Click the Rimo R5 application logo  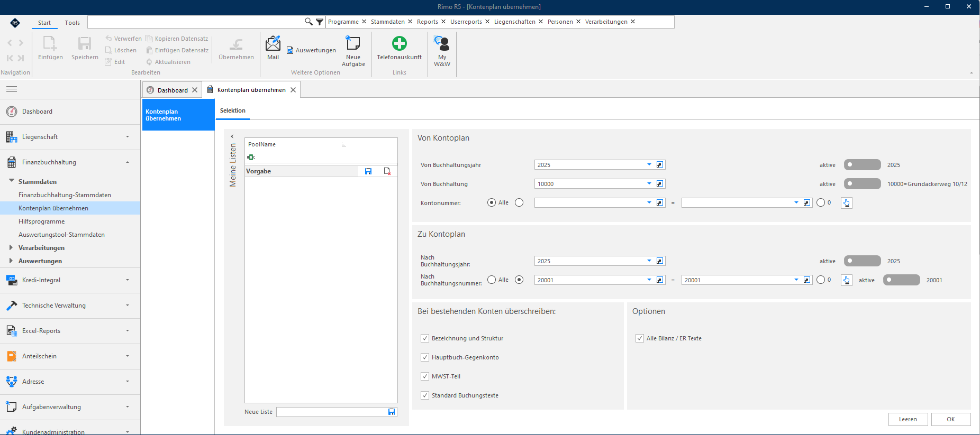(15, 22)
